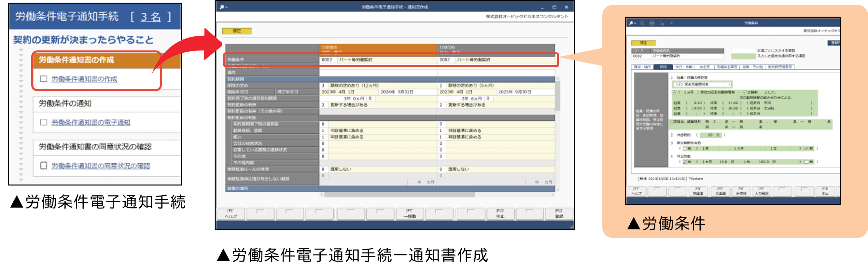Open the 3名 link in the header
Image resolution: width=868 pixels, height=272 pixels.
[x=151, y=17]
